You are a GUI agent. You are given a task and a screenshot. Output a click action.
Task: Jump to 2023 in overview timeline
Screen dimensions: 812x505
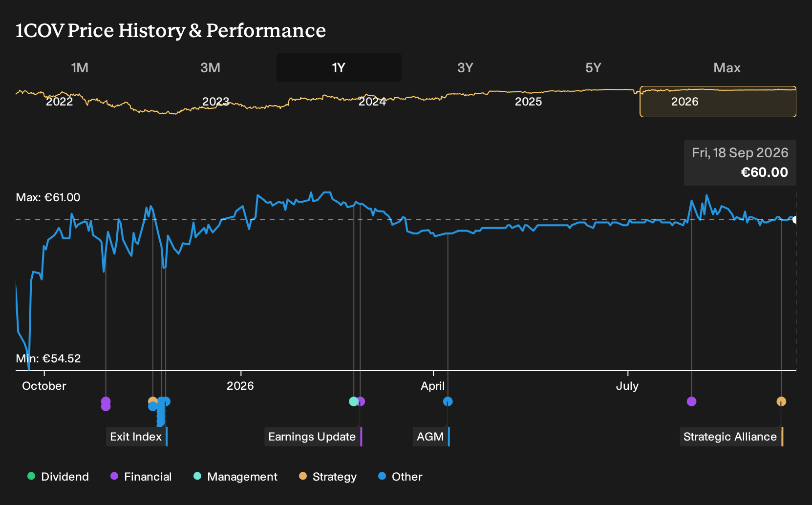click(x=215, y=102)
